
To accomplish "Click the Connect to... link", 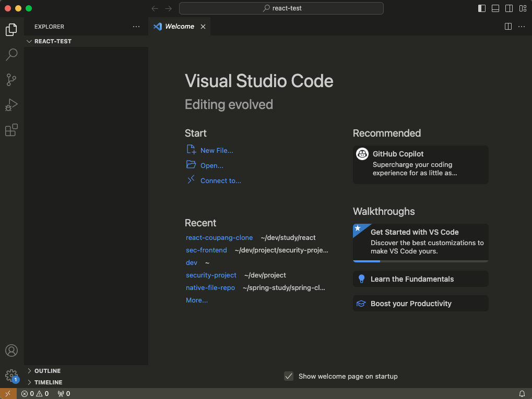I will (220, 180).
